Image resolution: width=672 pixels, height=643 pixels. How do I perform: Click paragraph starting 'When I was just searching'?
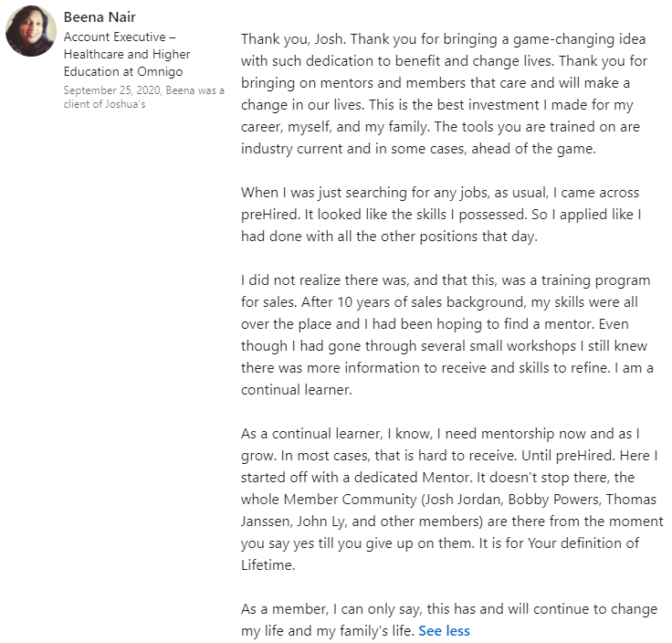pyautogui.click(x=443, y=216)
